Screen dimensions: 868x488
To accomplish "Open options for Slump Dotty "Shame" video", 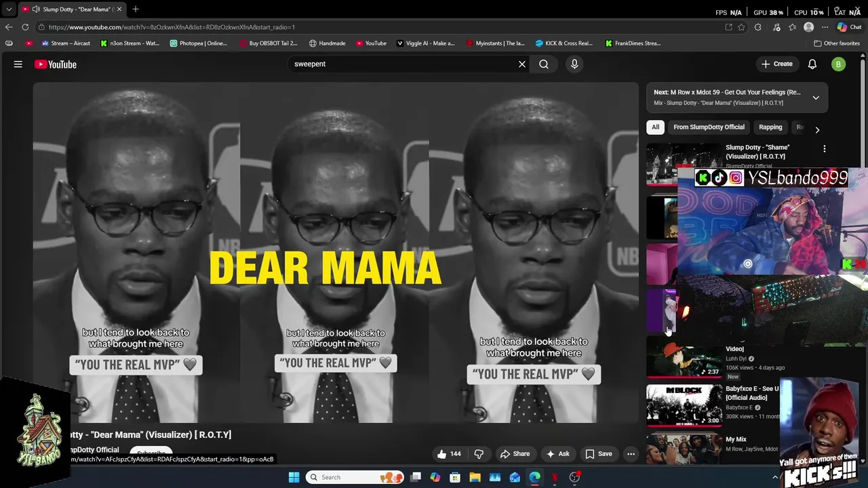I will (825, 148).
